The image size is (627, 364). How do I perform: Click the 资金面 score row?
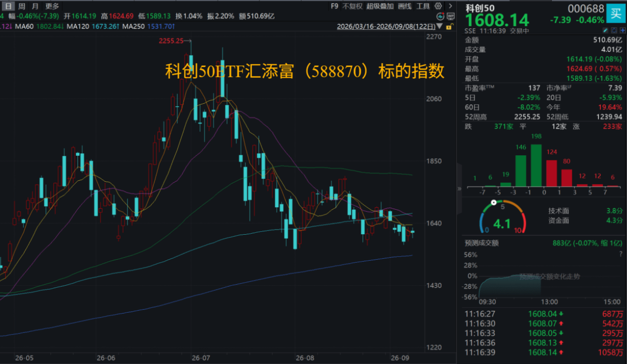585,220
